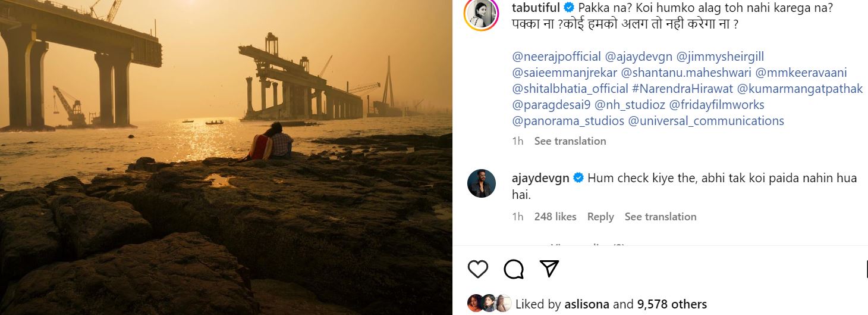Screen dimensions: 868x315
Task: Show the 9,578 others who liked
Action: pos(672,304)
